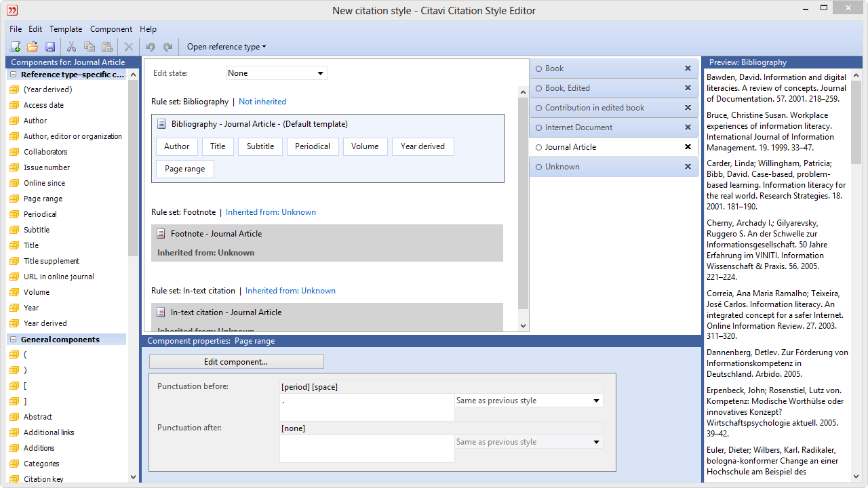This screenshot has height=488, width=868.
Task: Select the Book reference type radio circle
Action: [x=538, y=68]
